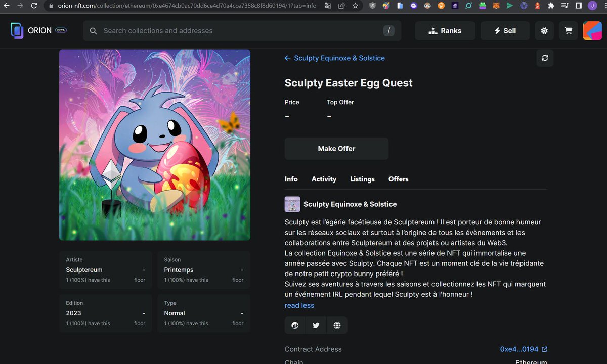Image resolution: width=607 pixels, height=364 pixels.
Task: Switch to the Offers tab
Action: (399, 179)
